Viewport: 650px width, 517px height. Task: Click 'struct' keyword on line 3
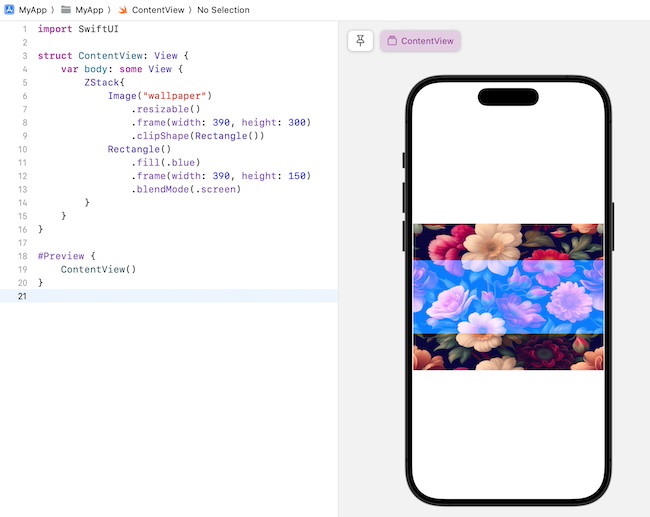[55, 56]
